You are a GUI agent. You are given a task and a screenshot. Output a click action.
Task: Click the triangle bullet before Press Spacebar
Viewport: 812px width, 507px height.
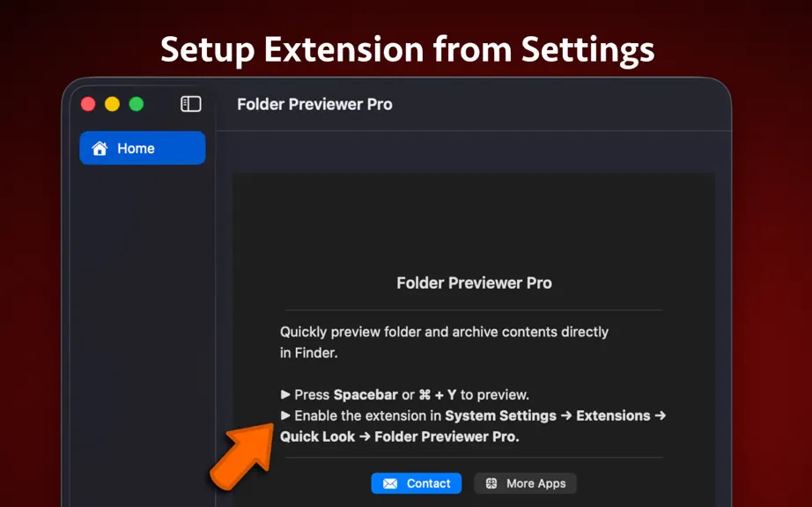[x=284, y=394]
